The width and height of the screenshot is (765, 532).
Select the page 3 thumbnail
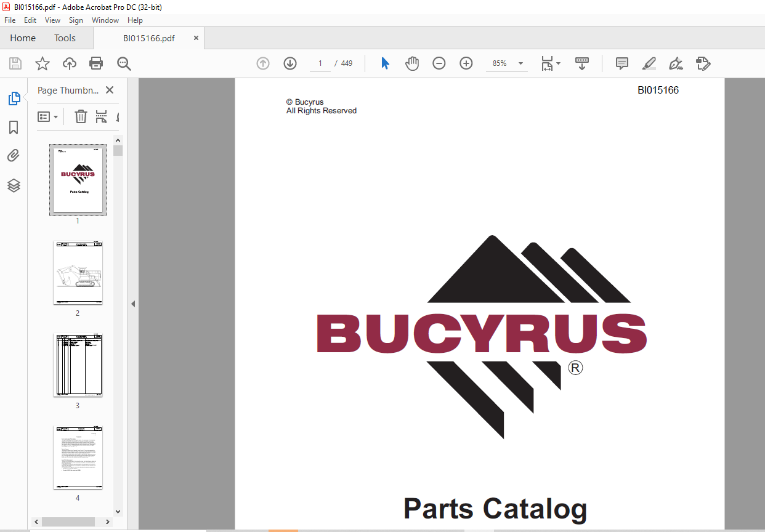pyautogui.click(x=78, y=365)
